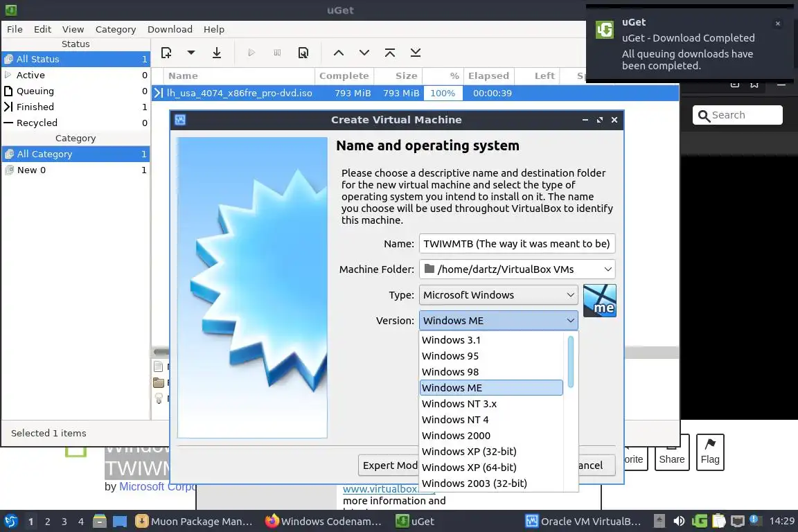Switch to workspace 2 in the taskbar
The width and height of the screenshot is (798, 532).
point(47,522)
